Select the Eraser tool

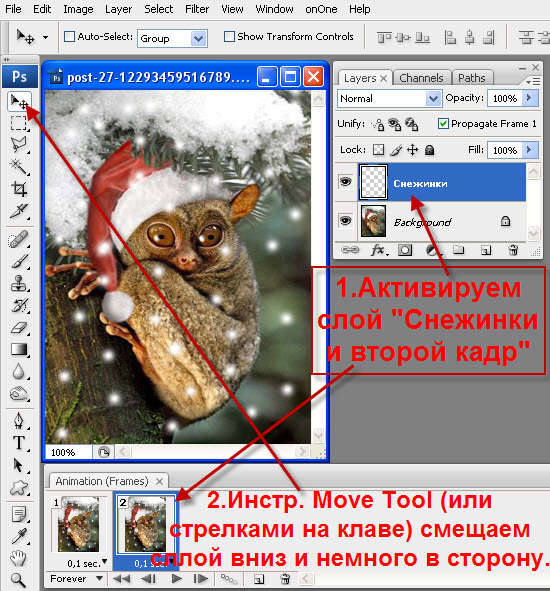point(19,327)
